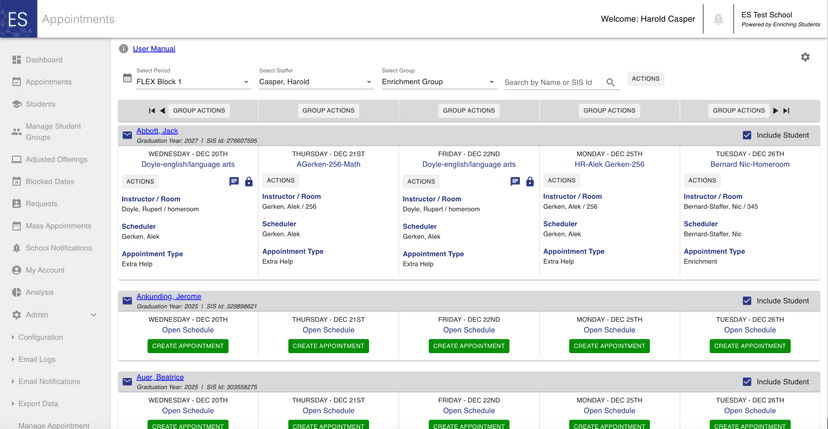
Task: Open Requests in sidebar
Action: 41,203
